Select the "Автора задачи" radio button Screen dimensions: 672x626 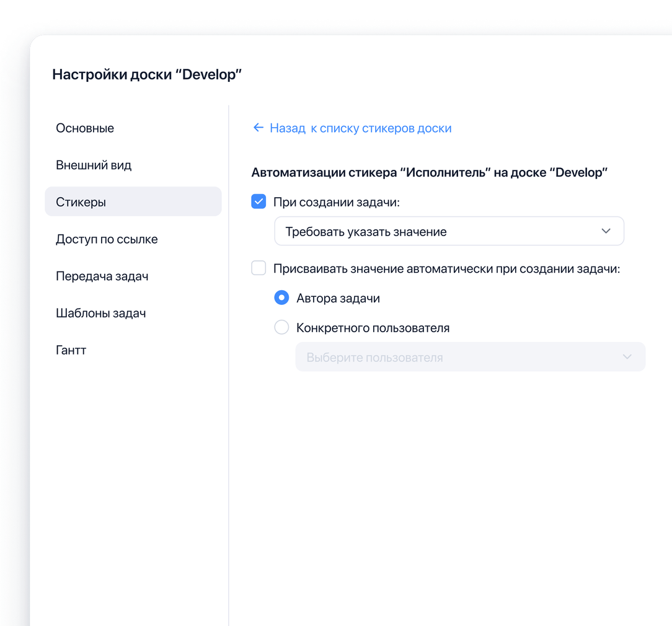click(x=281, y=298)
